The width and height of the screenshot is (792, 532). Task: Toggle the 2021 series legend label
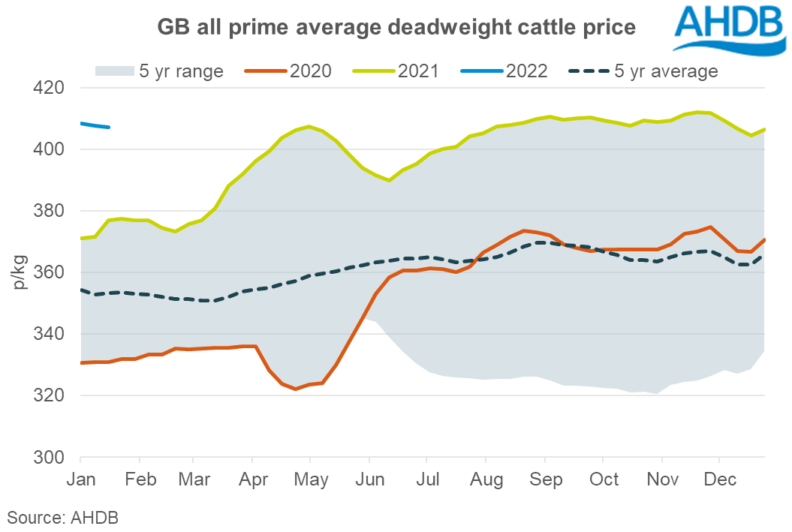click(x=419, y=71)
